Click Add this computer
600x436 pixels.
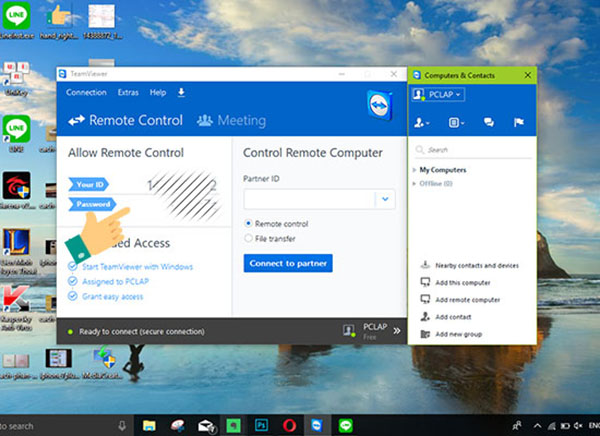pyautogui.click(x=463, y=283)
